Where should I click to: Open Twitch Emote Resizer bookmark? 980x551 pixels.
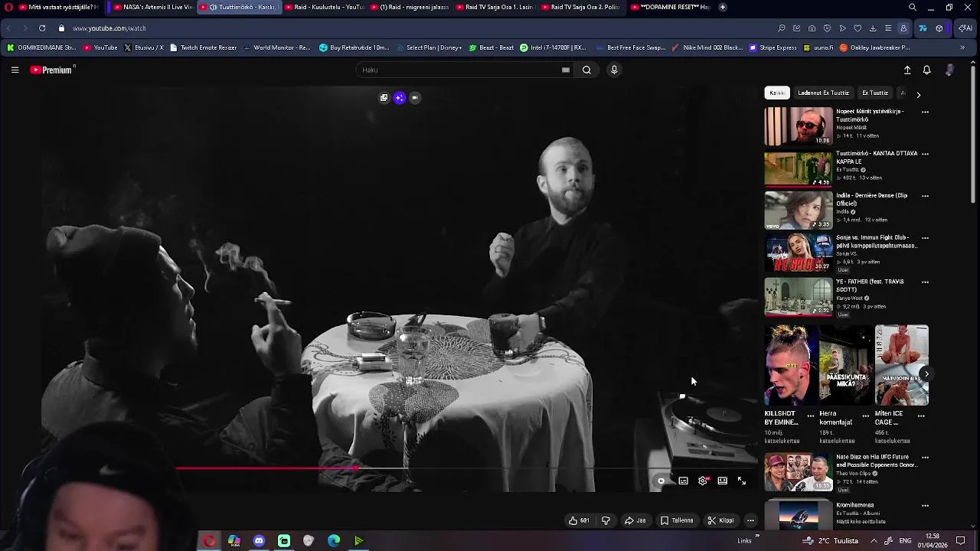[203, 47]
